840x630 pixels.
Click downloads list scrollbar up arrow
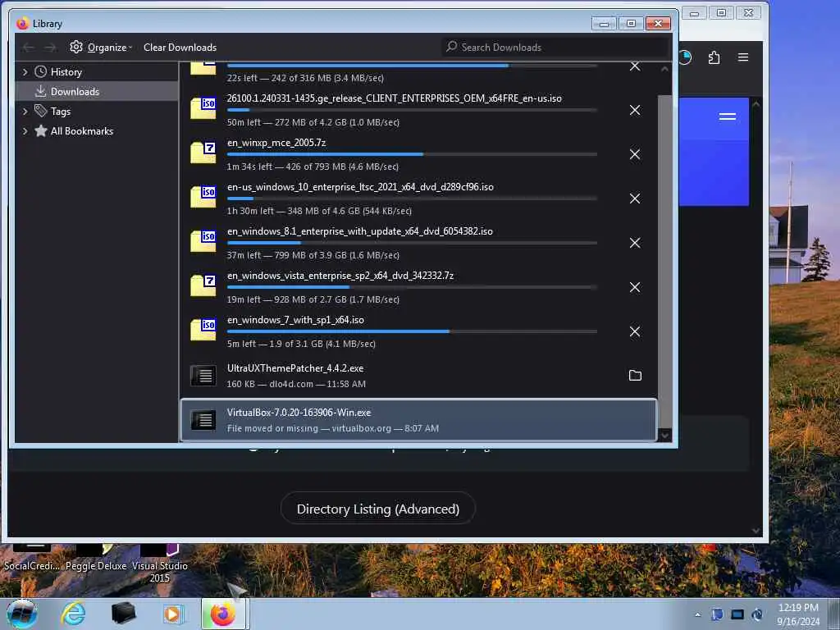[x=664, y=69]
